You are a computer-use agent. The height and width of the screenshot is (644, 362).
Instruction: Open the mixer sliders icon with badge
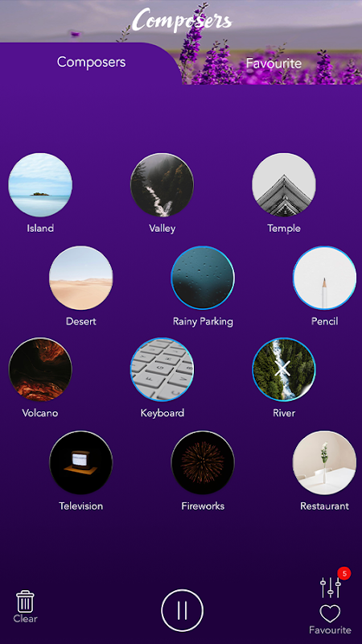click(x=331, y=588)
